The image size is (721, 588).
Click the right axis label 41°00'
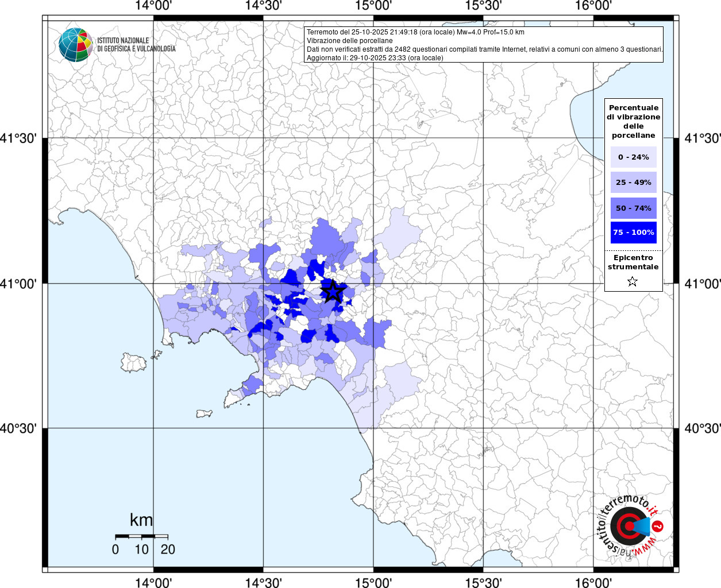point(702,284)
